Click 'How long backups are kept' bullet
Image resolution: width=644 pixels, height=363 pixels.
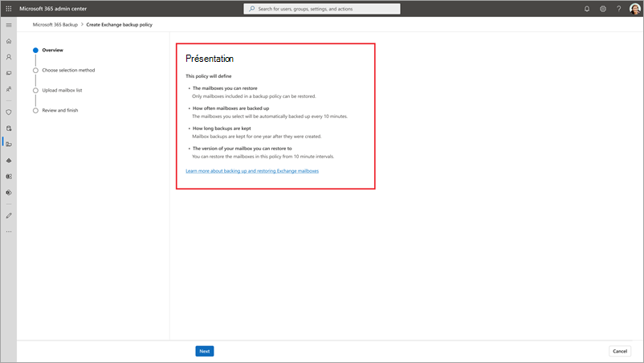pyautogui.click(x=222, y=128)
